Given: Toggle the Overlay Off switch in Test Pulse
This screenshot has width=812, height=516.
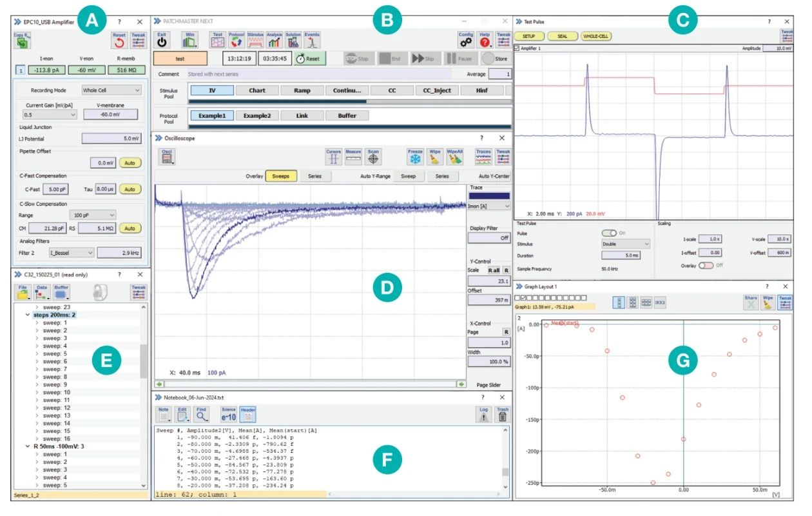Looking at the screenshot, I should [706, 266].
